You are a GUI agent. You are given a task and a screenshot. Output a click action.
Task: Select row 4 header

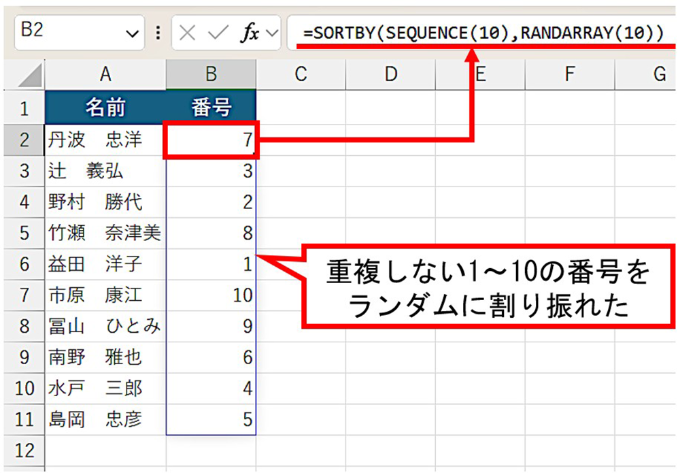pos(24,202)
